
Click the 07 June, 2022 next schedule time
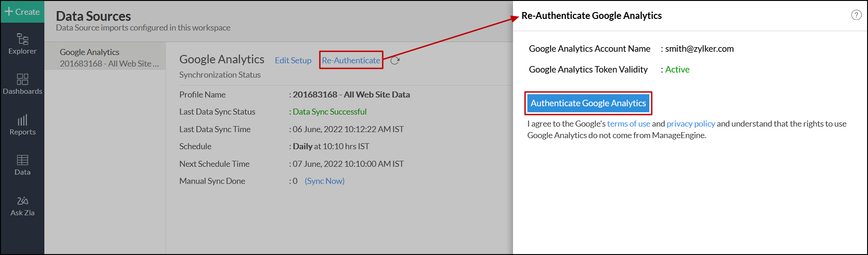(x=348, y=164)
